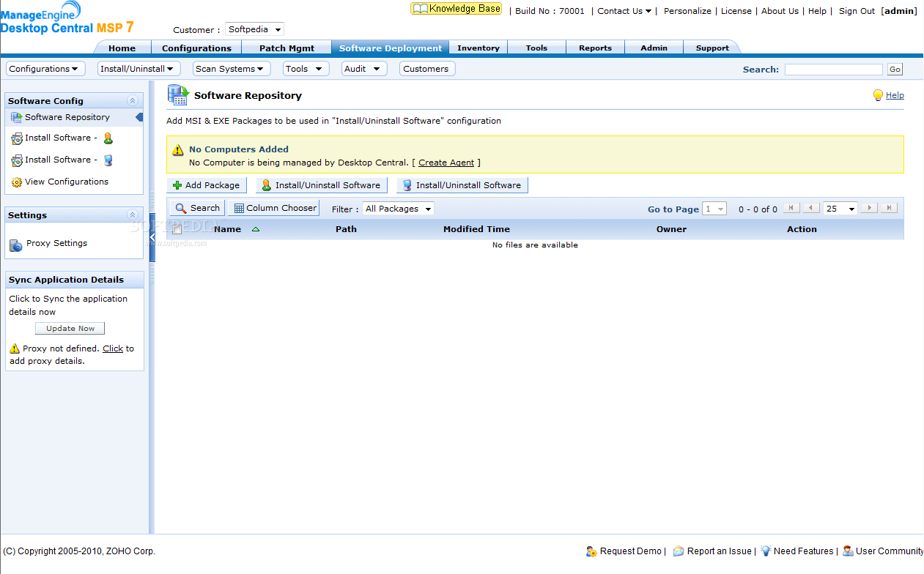This screenshot has width=924, height=574.
Task: Open the Tools dropdown in the sub-toolbar
Action: pyautogui.click(x=306, y=69)
